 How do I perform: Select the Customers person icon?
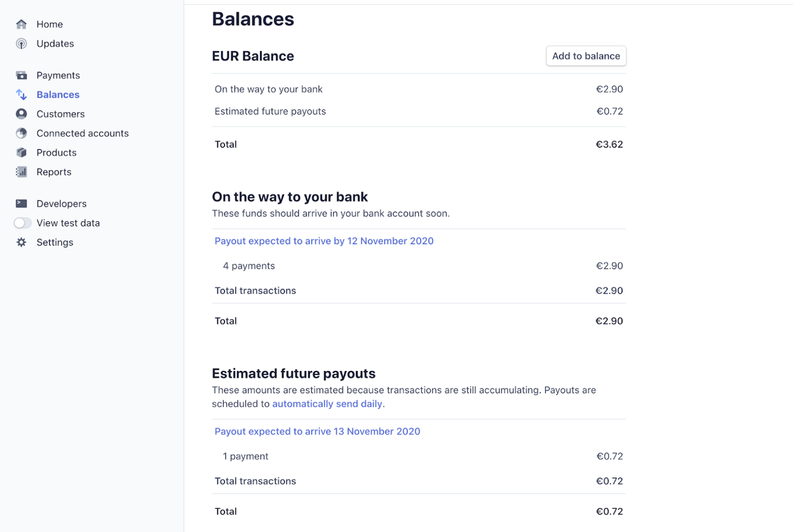(x=21, y=114)
